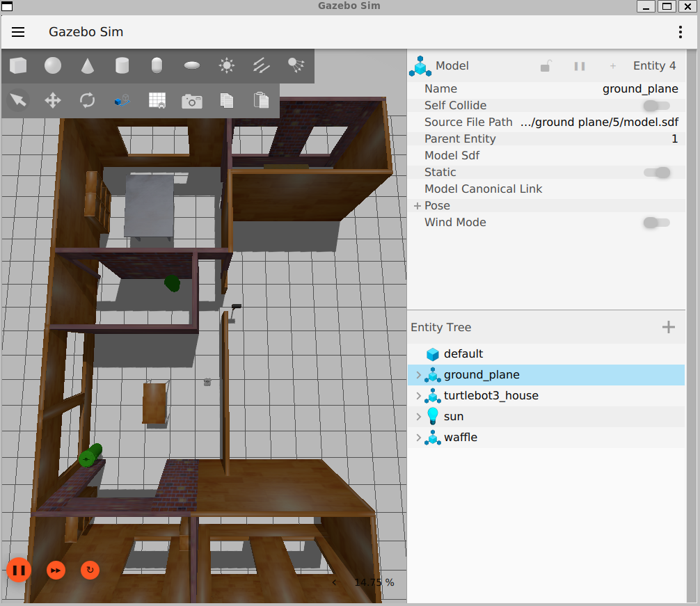Pause the simulation
Screen dimensions: 700x606
pyautogui.click(x=19, y=571)
